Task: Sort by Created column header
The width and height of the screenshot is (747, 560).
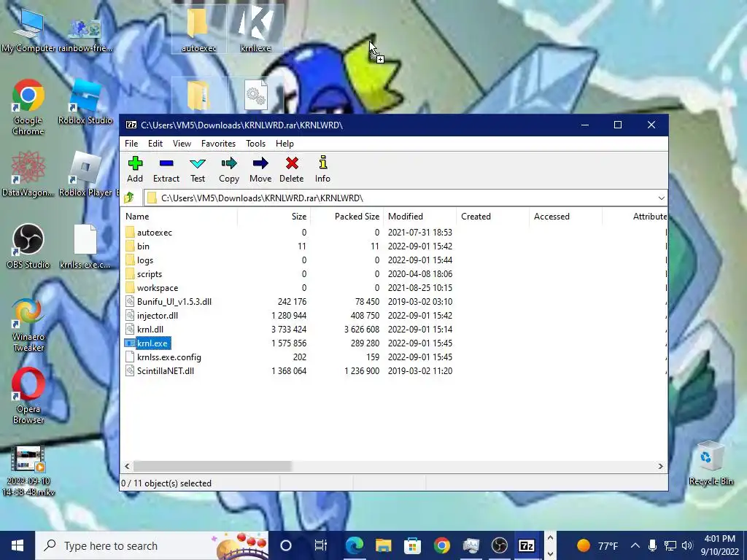Action: coord(492,216)
